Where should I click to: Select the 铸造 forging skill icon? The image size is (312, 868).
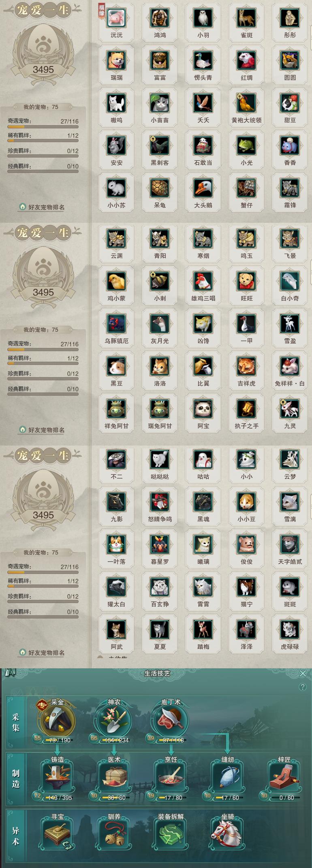click(57, 777)
